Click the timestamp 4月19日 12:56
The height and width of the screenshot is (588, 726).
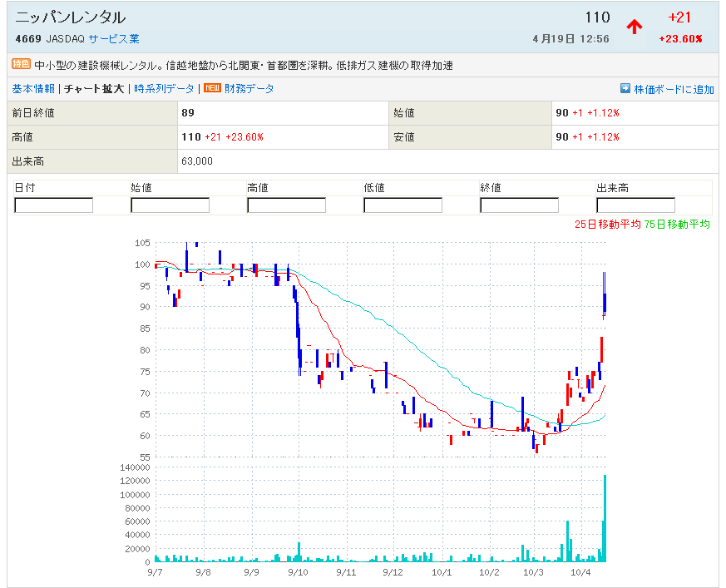coord(570,39)
